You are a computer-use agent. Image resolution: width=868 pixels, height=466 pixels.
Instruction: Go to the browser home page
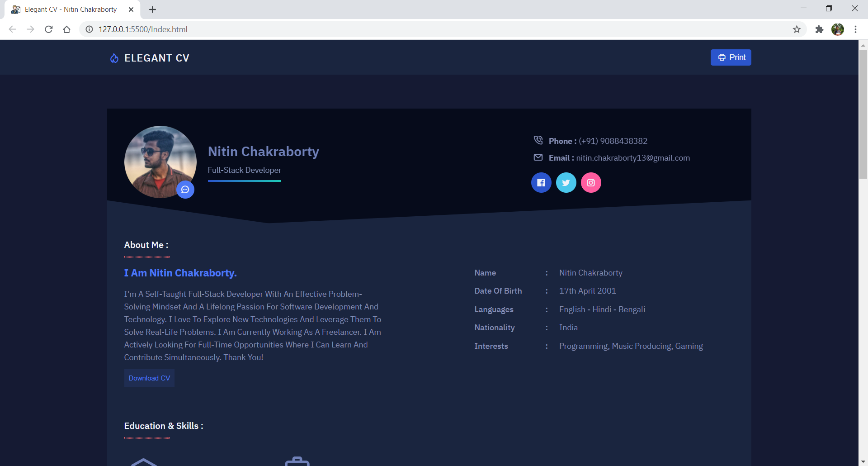coord(67,29)
